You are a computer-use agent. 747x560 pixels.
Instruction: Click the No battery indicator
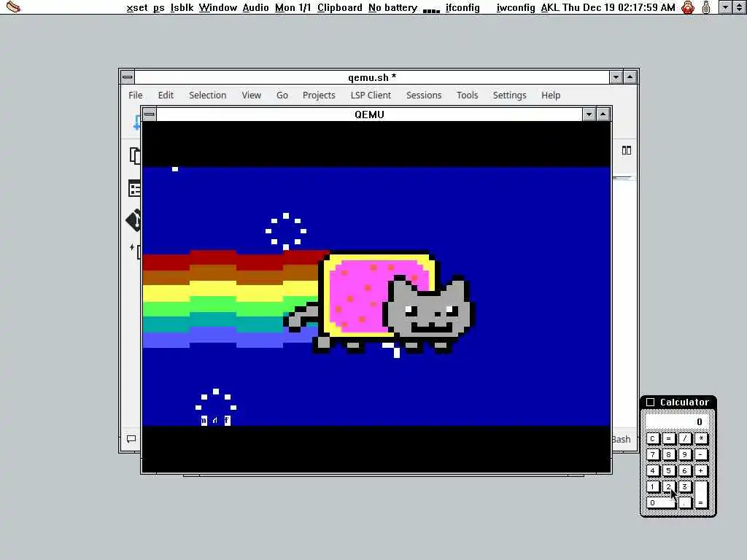point(393,7)
